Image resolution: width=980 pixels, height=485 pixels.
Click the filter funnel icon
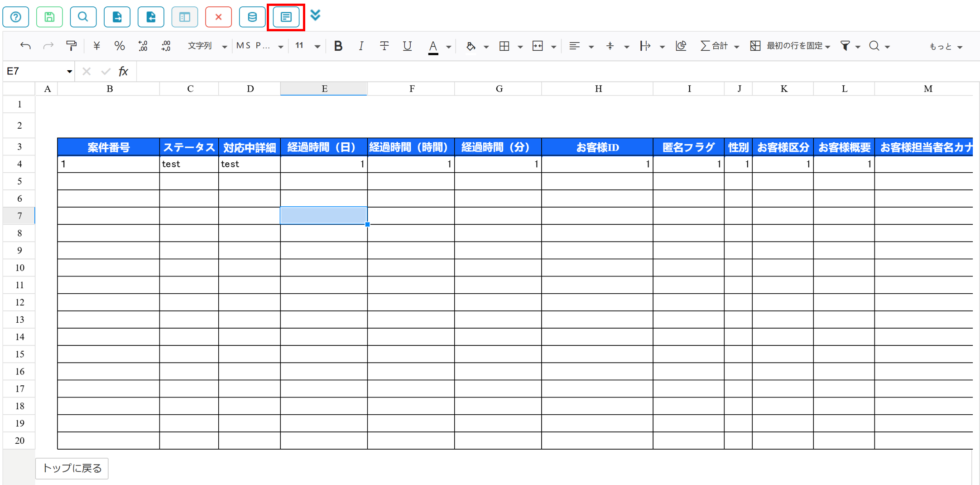point(845,46)
